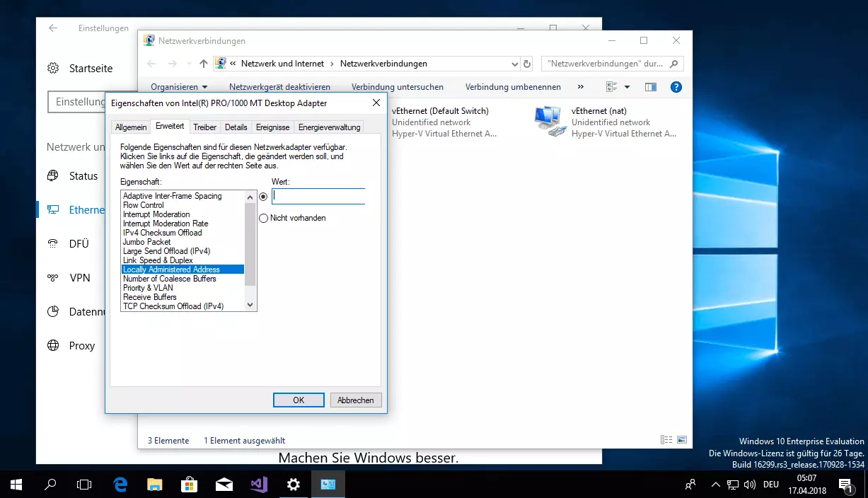Switch to the Erweitert tab
The height and width of the screenshot is (498, 868).
170,126
